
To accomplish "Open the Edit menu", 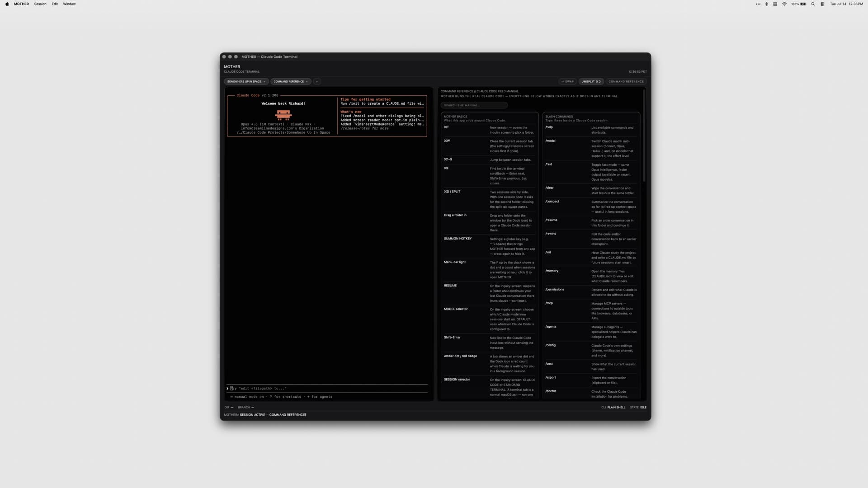I will (55, 4).
